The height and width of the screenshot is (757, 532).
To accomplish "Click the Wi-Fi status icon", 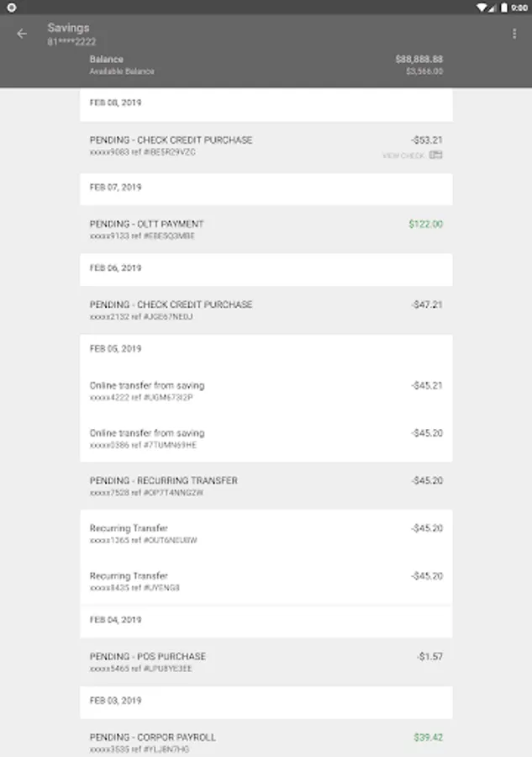I will point(481,7).
